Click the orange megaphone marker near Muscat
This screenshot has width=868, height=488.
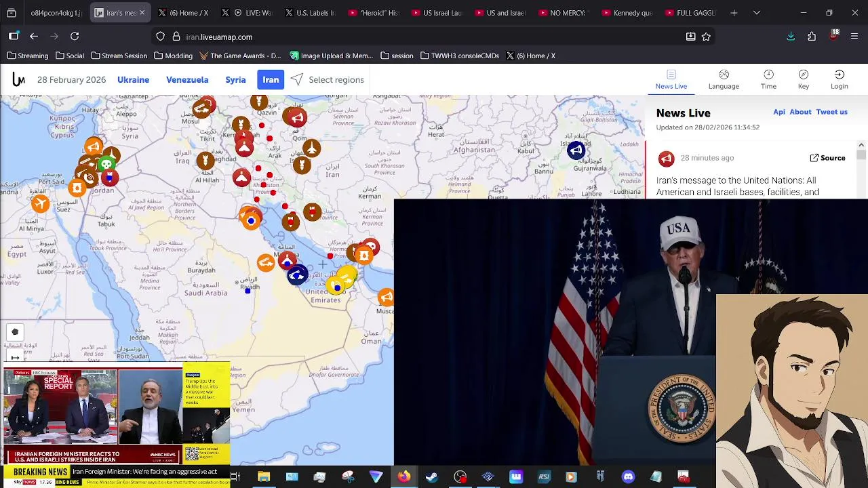pos(386,297)
